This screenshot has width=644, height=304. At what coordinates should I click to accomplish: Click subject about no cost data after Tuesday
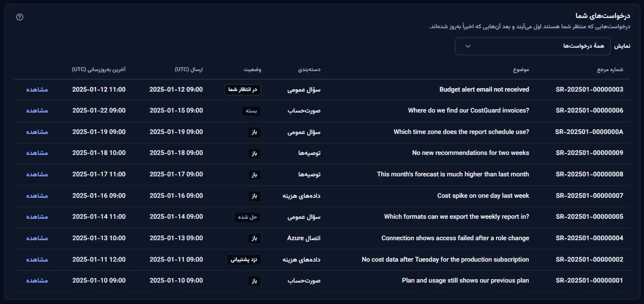[445, 260]
